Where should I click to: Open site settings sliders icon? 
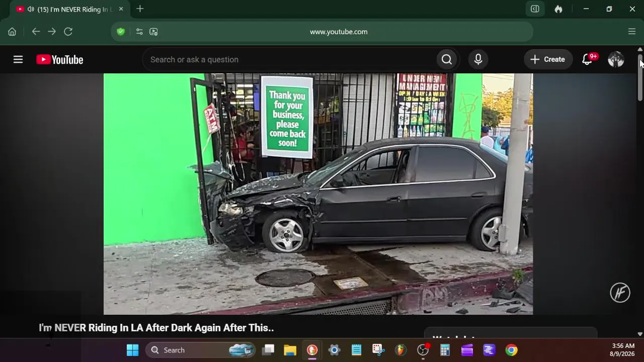click(139, 32)
